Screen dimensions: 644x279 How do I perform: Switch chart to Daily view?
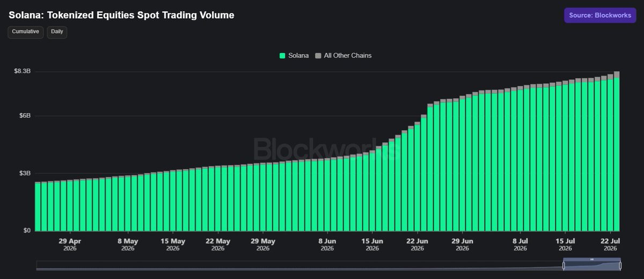tap(57, 32)
